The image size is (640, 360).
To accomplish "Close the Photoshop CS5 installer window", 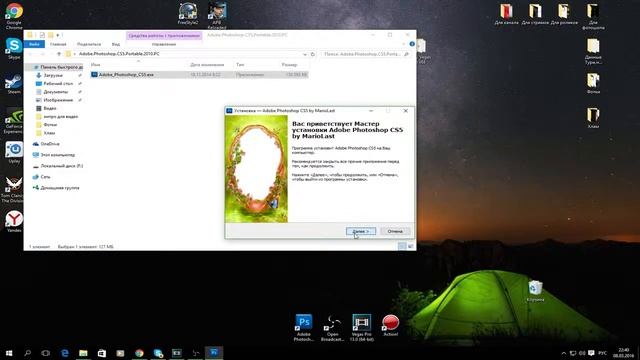I will (x=406, y=111).
